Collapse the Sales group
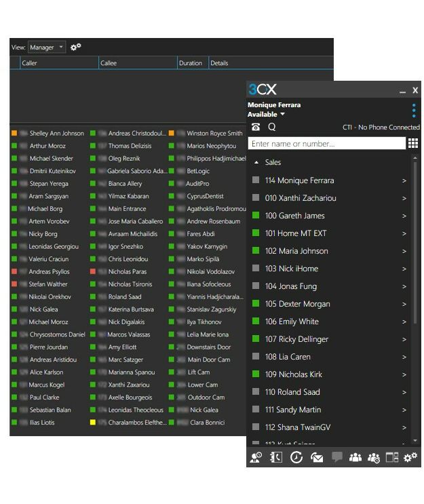 coord(256,163)
